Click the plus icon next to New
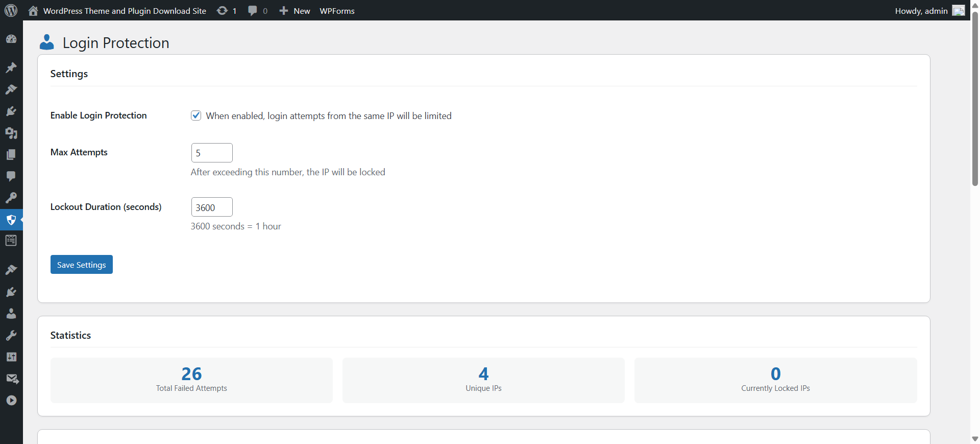The image size is (980, 444). [x=284, y=11]
